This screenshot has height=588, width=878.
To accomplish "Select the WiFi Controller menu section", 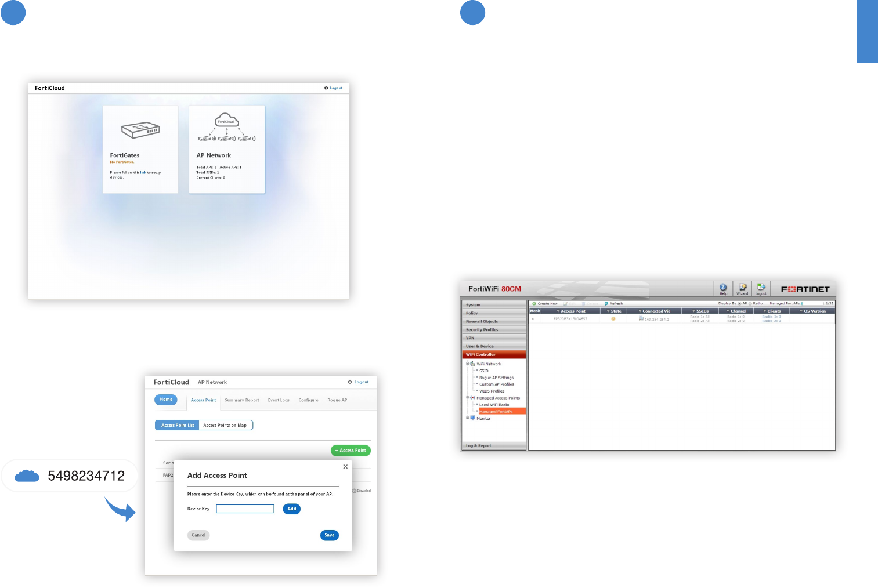I will tap(494, 354).
